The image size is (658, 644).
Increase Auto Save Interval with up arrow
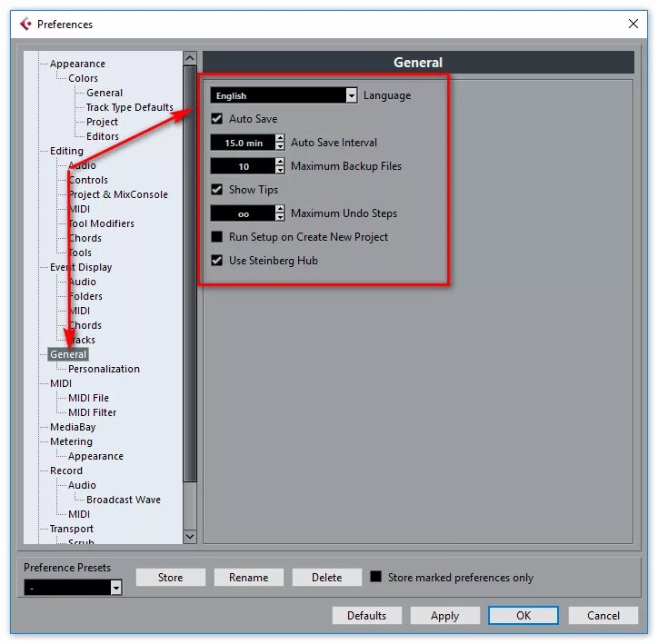(x=280, y=138)
